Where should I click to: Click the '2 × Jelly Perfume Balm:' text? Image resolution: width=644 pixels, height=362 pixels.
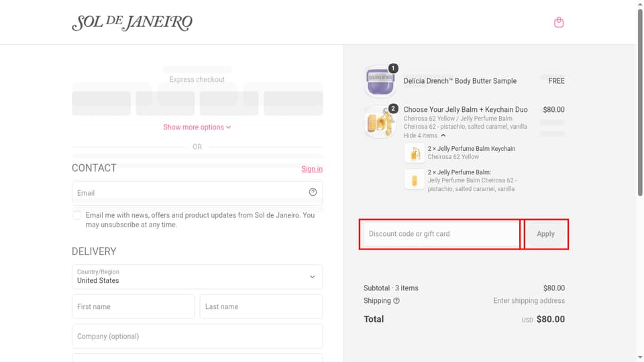point(459,172)
